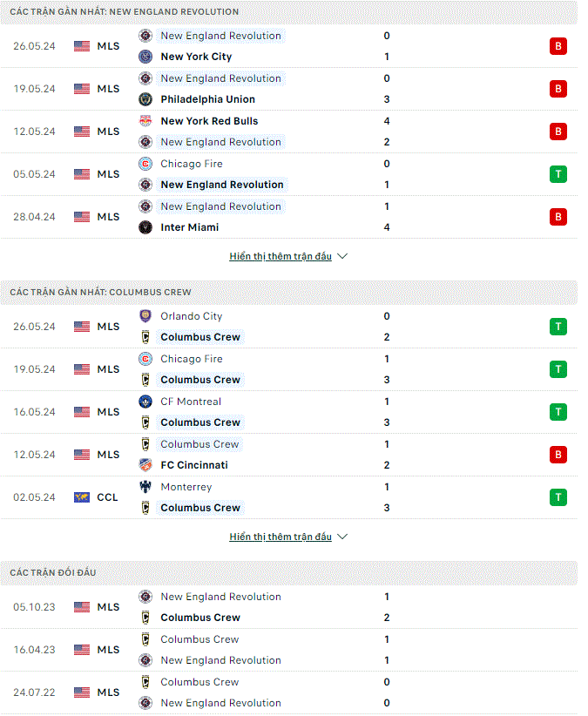Viewport: 588px width, 716px height.
Task: Click the FC Cincinnati team crest
Action: [x=145, y=465]
